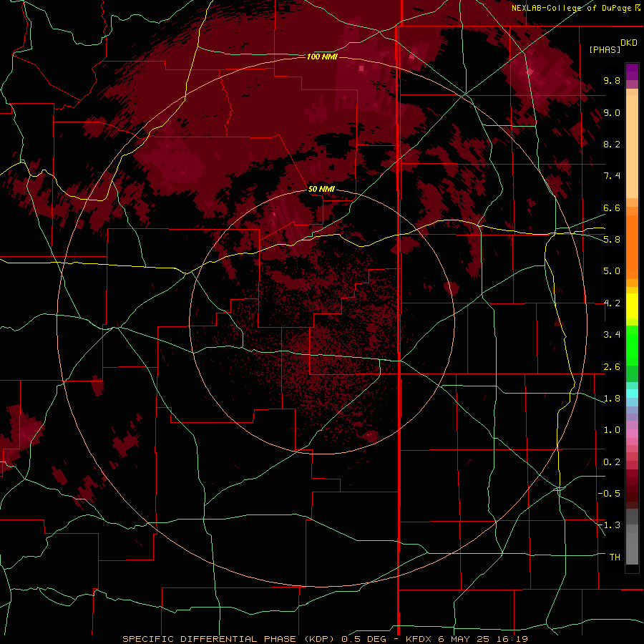Click the "[PHAS]" units label
Screen dimensions: 644x644
click(x=605, y=50)
